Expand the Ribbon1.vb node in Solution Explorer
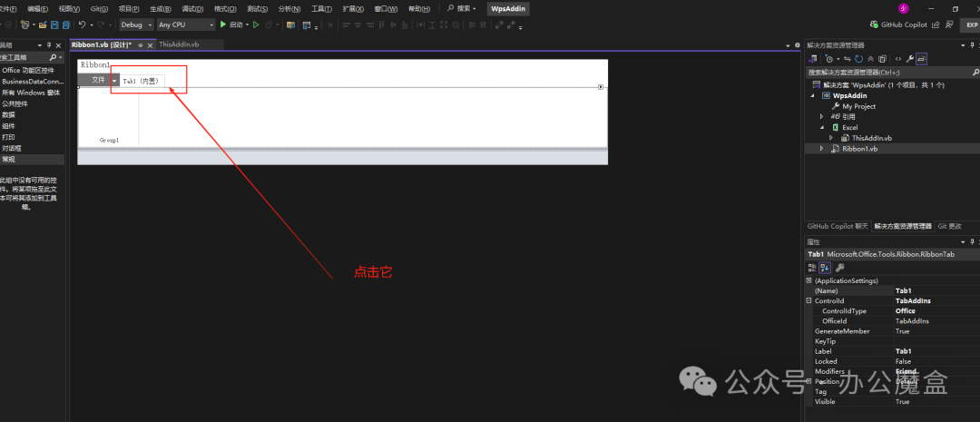980x422 pixels. [x=822, y=149]
